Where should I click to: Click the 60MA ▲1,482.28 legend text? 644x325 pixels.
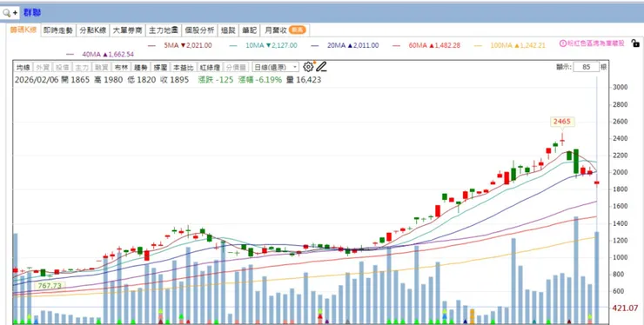tap(434, 45)
